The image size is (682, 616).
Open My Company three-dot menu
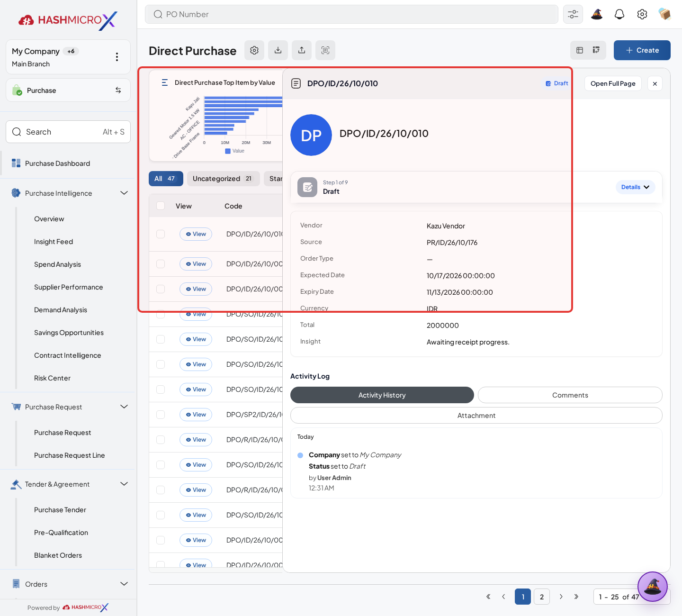(x=117, y=57)
